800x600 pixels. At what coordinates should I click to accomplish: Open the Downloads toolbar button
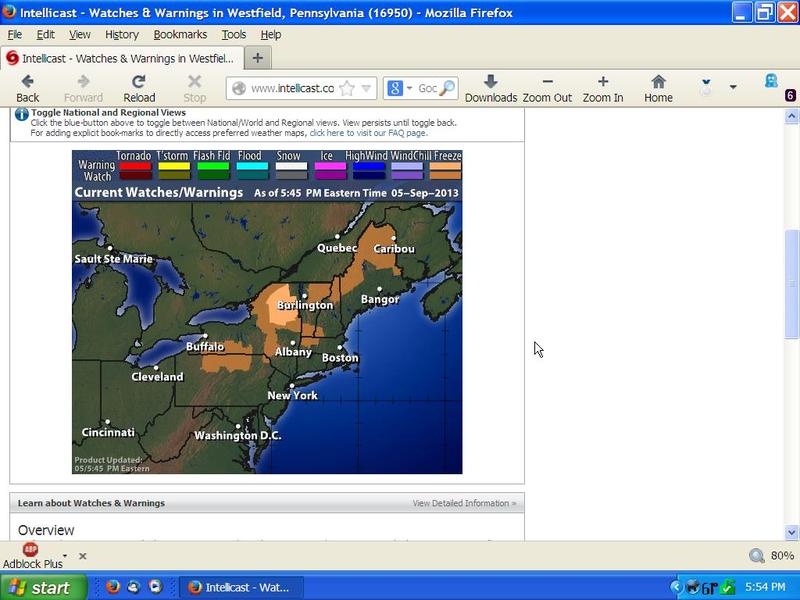pyautogui.click(x=490, y=88)
